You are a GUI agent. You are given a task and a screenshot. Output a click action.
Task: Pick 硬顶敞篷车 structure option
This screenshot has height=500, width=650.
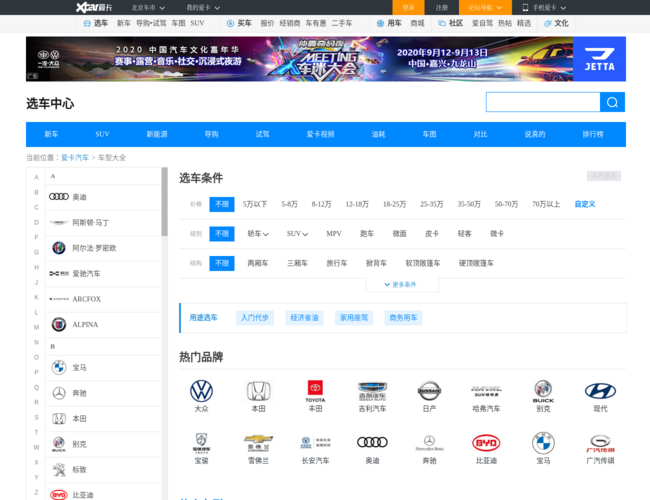click(x=476, y=263)
